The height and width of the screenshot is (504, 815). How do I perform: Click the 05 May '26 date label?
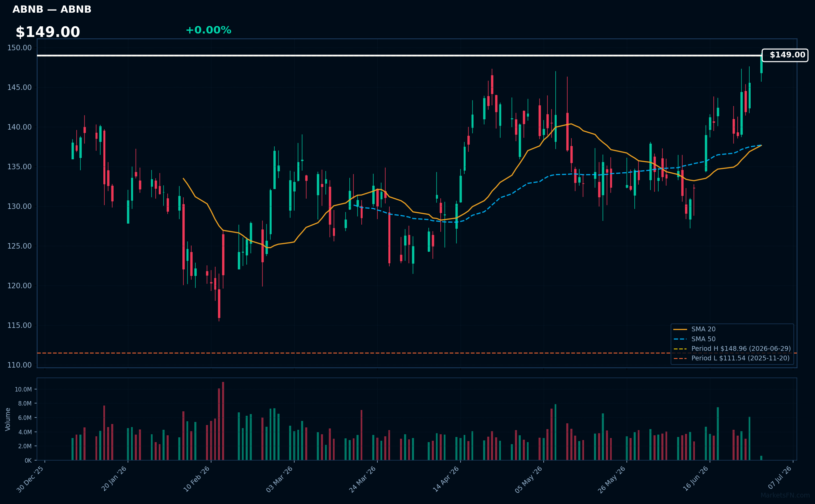click(529, 479)
